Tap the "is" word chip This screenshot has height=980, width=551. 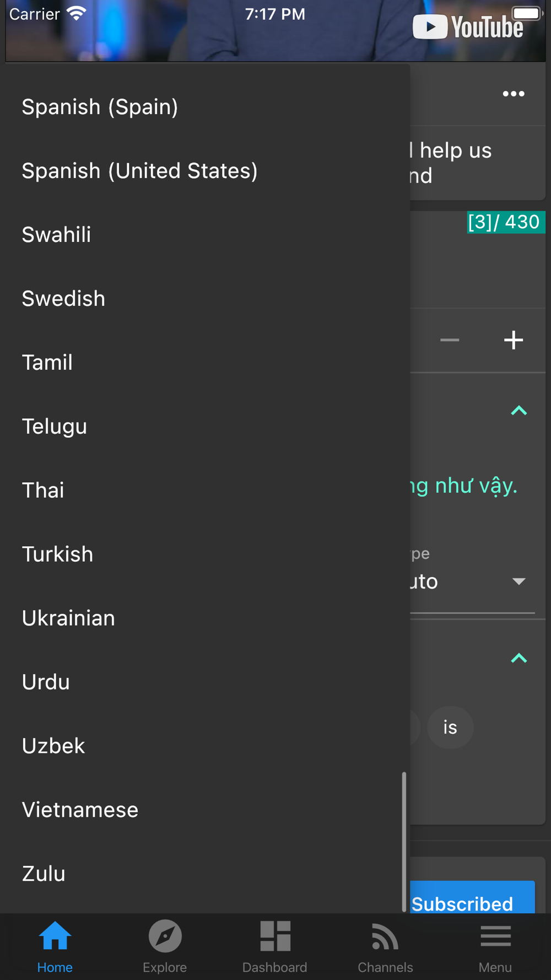(x=450, y=728)
